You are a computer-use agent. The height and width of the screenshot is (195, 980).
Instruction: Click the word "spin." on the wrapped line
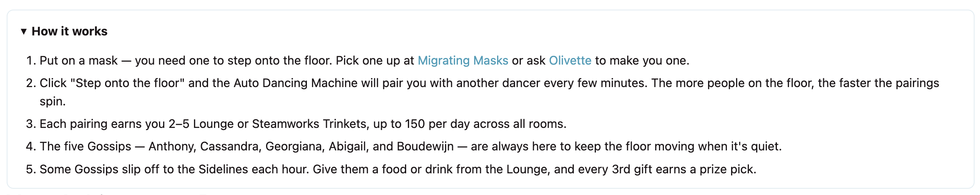point(53,102)
